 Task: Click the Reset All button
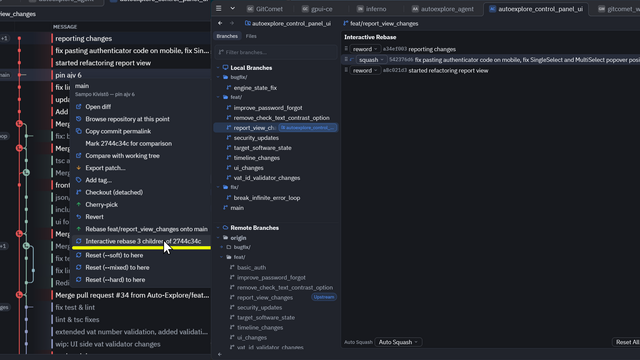627,342
